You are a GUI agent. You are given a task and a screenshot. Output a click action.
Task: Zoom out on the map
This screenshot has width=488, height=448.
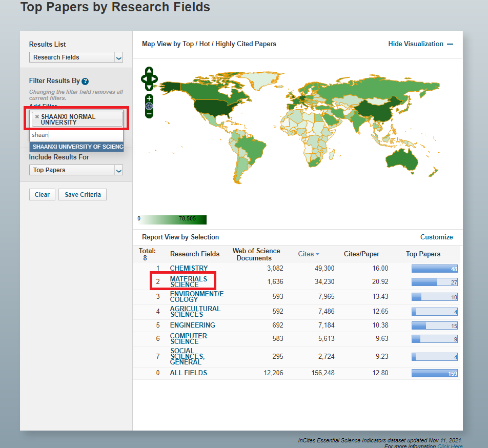(x=149, y=114)
